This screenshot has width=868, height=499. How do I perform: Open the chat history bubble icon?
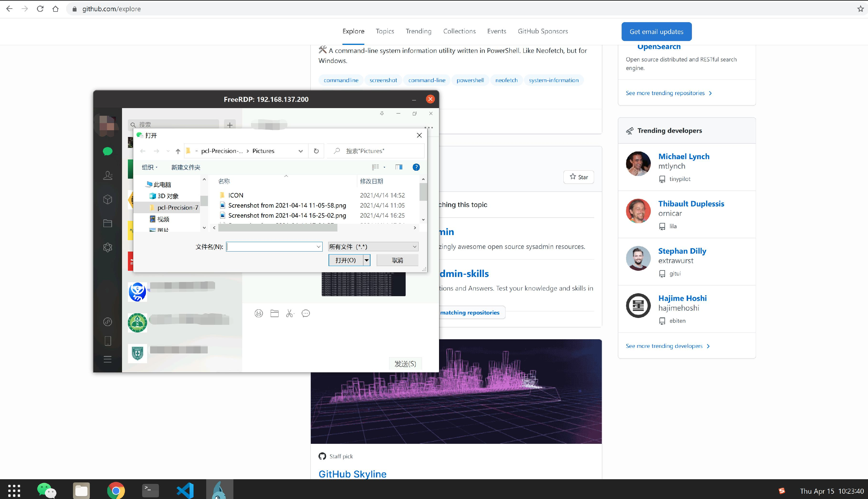pos(305,313)
